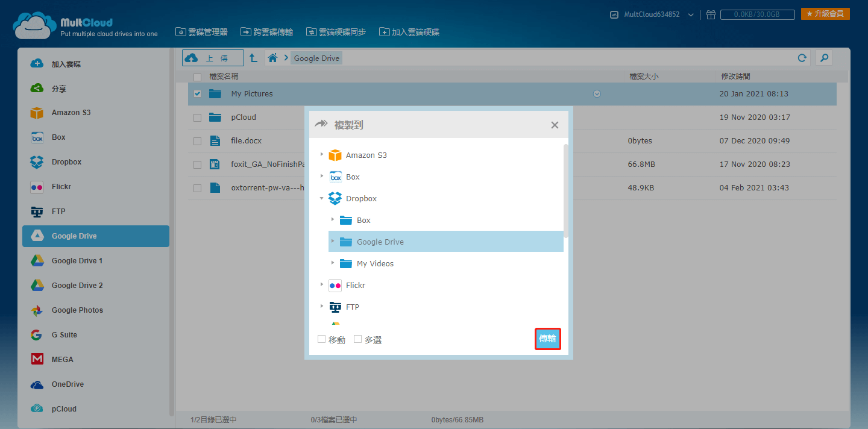This screenshot has width=868, height=429.
Task: Expand My Videos subfolder arrow
Action: tap(333, 263)
